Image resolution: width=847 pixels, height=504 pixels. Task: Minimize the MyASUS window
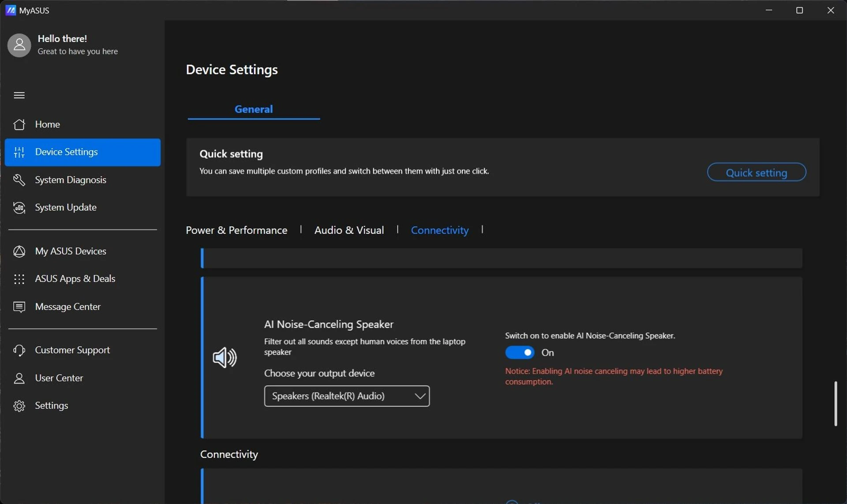769,10
